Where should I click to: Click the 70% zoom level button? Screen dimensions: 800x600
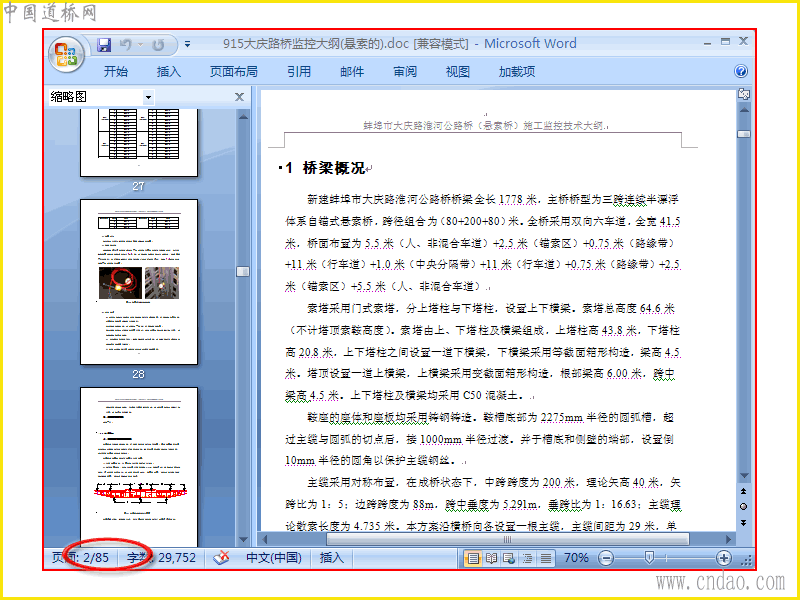tap(576, 558)
